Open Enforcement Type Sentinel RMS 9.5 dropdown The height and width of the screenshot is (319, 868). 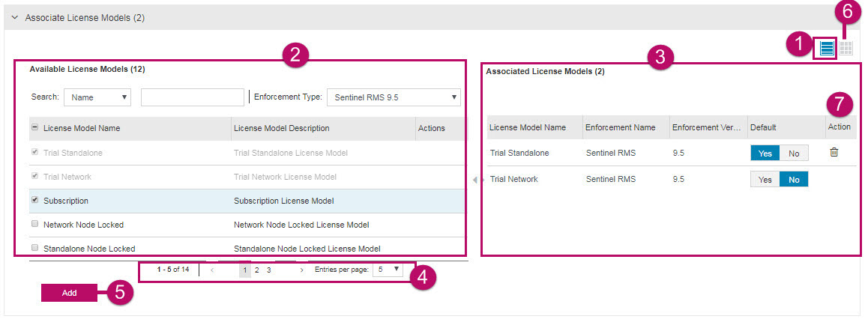tap(394, 97)
